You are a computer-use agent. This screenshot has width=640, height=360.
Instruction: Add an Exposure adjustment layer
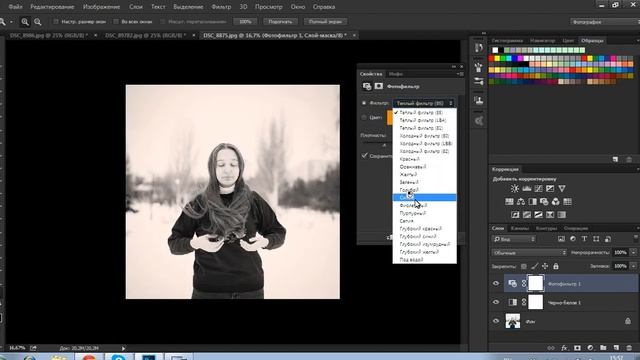pos(550,189)
